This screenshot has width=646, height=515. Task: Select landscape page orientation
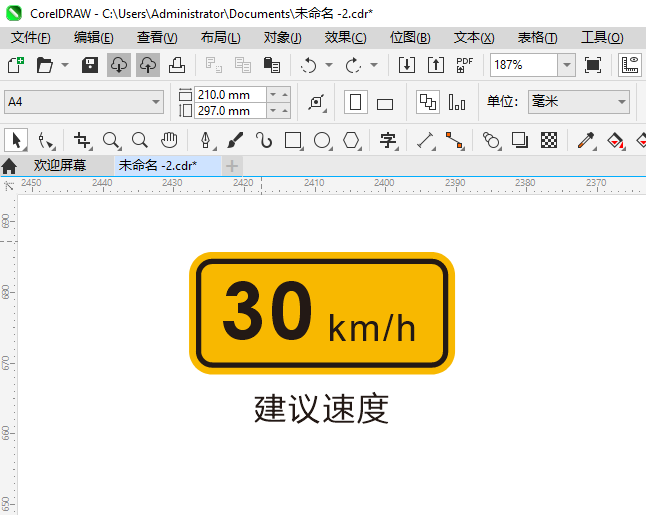(x=385, y=103)
